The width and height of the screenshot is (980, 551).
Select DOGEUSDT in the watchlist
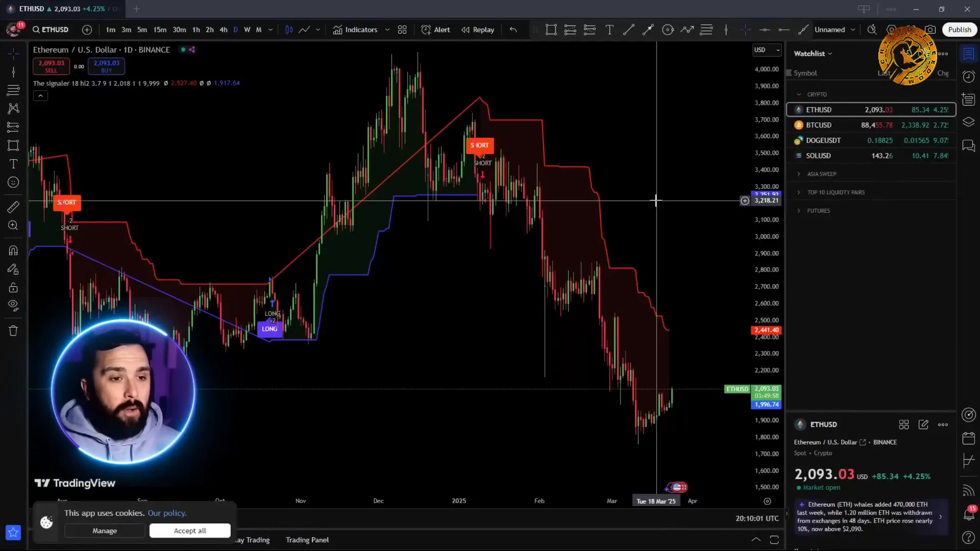pyautogui.click(x=871, y=140)
